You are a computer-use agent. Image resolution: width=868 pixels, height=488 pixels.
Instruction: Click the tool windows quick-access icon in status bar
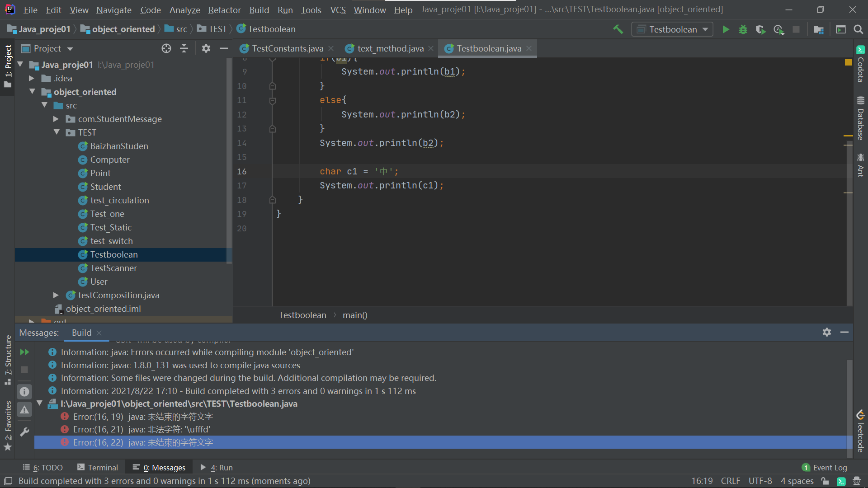[8, 481]
